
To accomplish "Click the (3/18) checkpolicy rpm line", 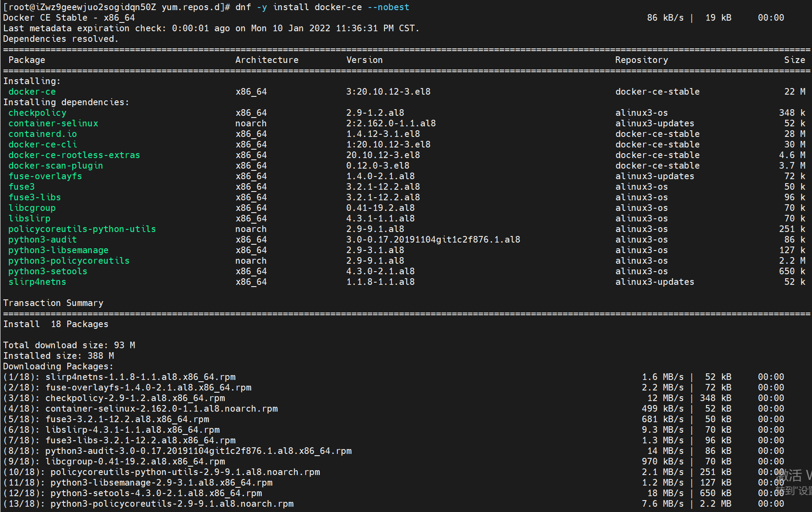I will pos(394,398).
